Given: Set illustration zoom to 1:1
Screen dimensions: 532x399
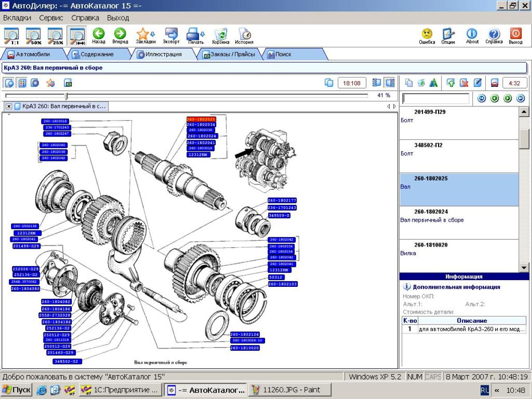Looking at the screenshot, I should (x=12, y=36).
